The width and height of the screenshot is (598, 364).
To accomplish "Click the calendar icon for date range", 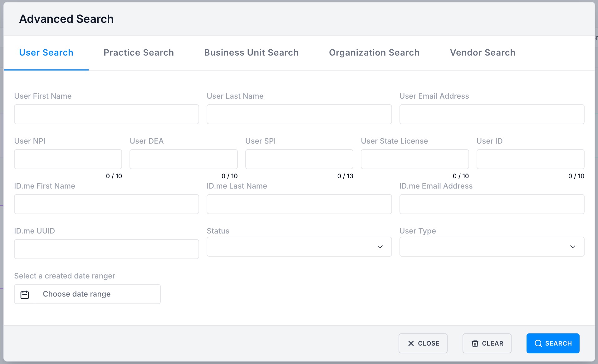I will [25, 294].
